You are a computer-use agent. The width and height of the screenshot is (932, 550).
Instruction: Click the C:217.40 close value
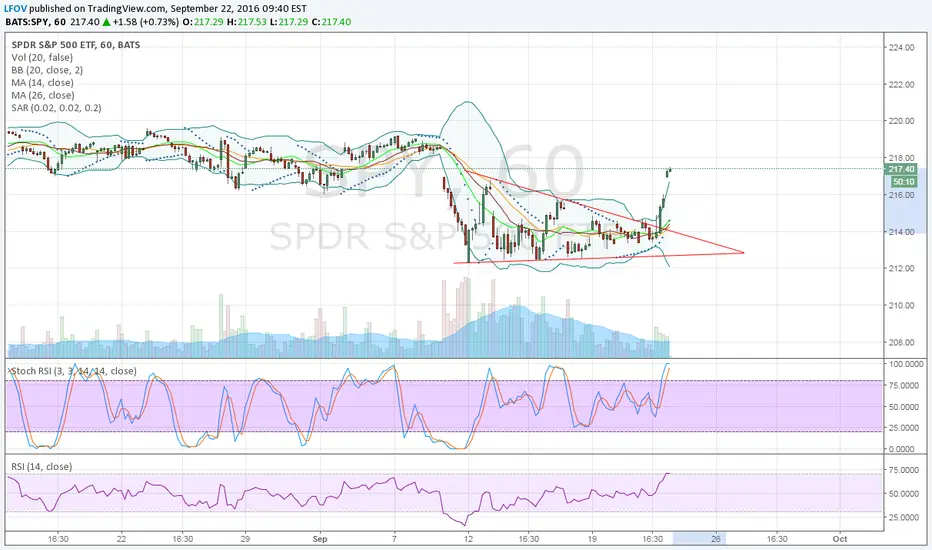pyautogui.click(x=332, y=22)
